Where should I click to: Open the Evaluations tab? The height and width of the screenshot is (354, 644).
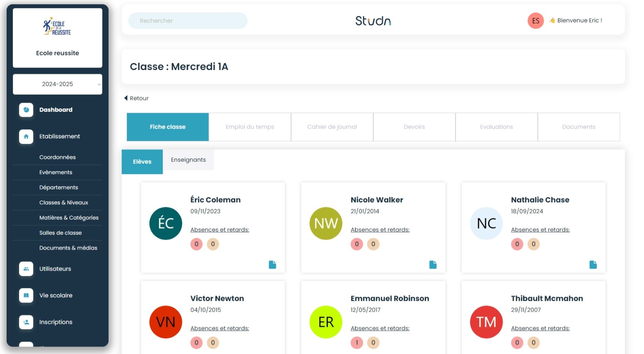point(496,127)
